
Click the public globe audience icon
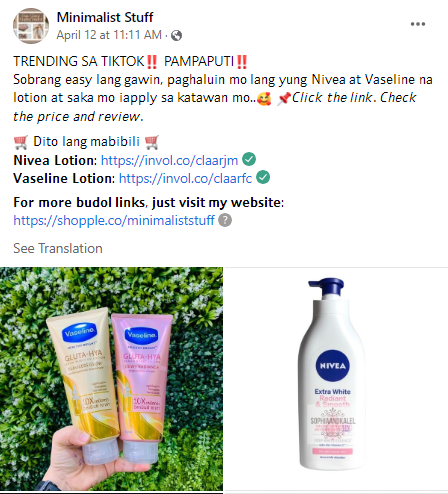coord(176,35)
